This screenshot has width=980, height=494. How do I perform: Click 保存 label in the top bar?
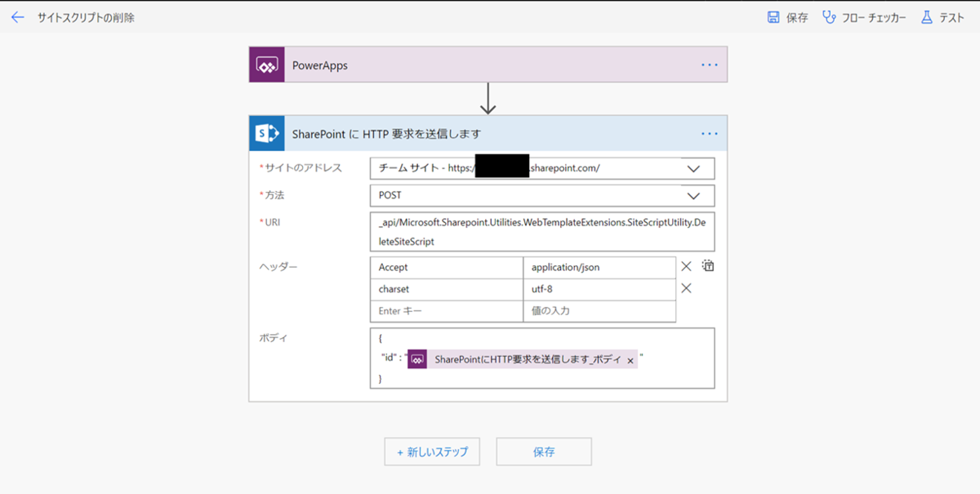tap(797, 18)
